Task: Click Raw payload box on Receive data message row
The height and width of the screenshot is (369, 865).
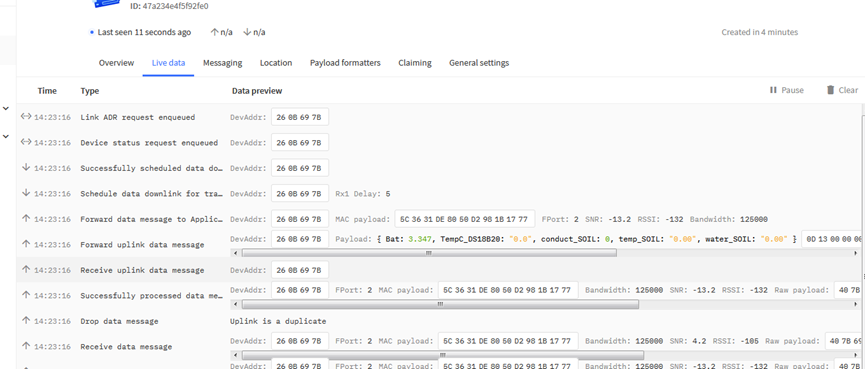Action: [844, 341]
